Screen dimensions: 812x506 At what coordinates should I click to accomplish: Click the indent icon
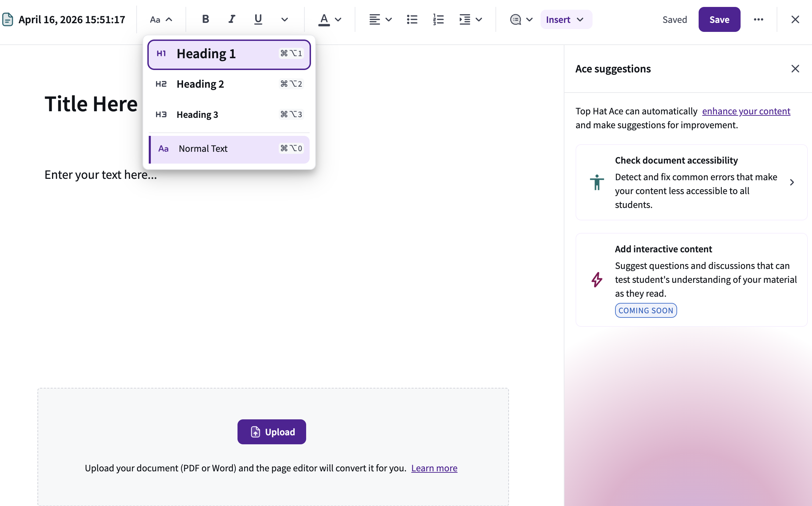(465, 19)
